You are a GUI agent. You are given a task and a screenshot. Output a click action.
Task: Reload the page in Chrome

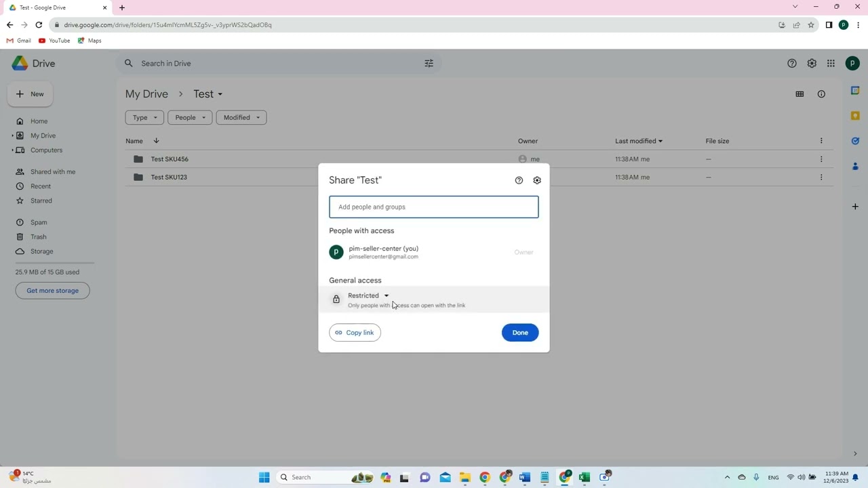[x=39, y=25]
